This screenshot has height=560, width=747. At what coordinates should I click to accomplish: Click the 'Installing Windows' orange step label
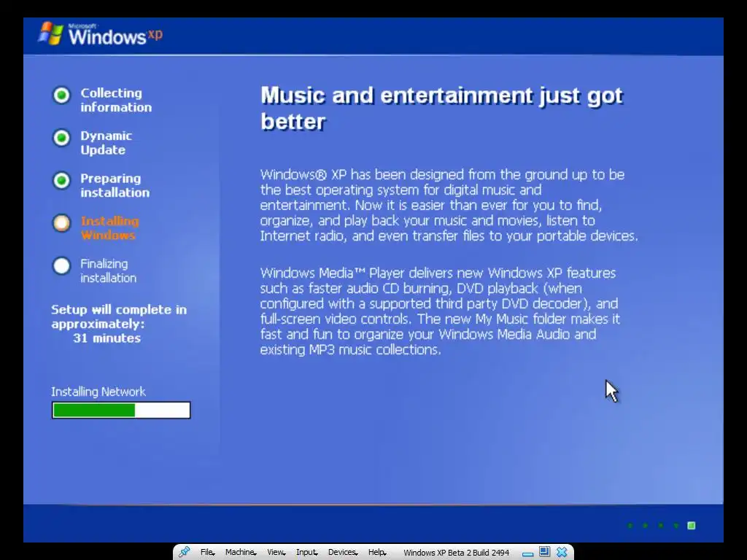pos(109,228)
